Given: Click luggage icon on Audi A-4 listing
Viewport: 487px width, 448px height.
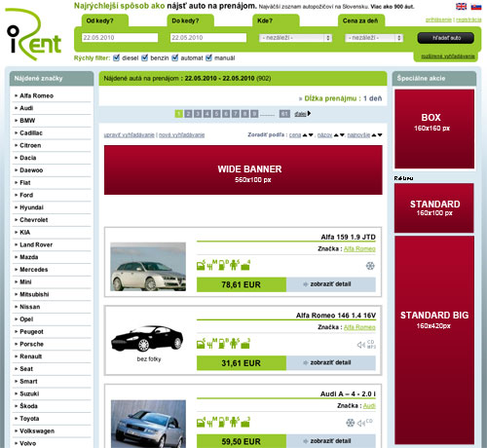Looking at the screenshot, I should pos(245,422).
